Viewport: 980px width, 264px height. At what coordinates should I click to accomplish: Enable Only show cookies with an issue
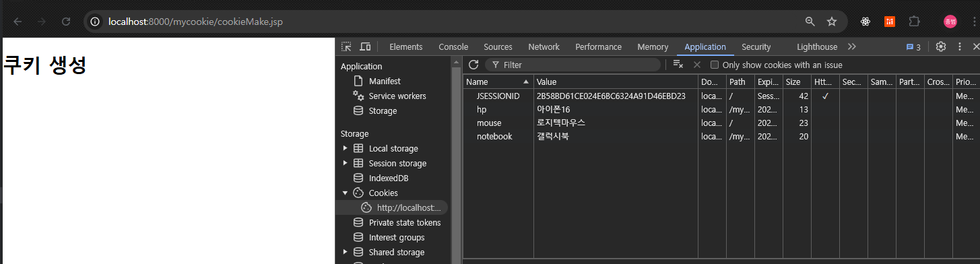tap(715, 65)
